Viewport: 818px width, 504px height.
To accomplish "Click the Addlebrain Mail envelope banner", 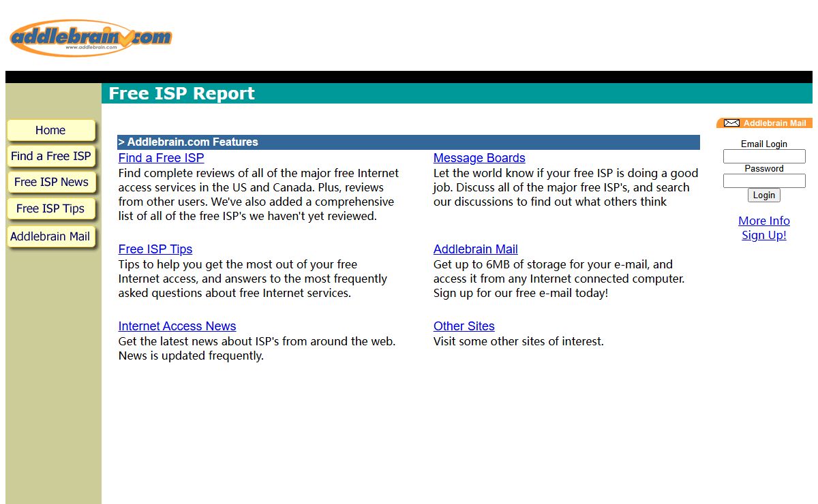I will click(x=764, y=123).
